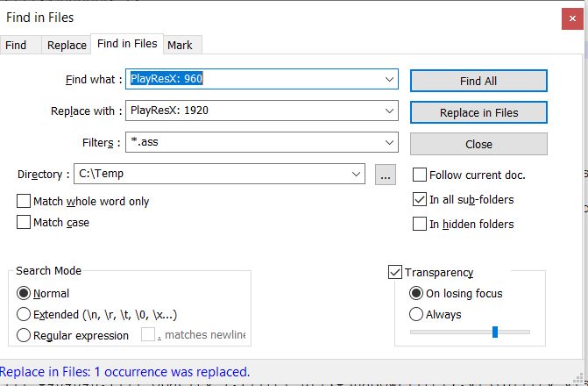Screen dimensions: 588x386
Task: Click the transparency level slider
Action: point(495,332)
